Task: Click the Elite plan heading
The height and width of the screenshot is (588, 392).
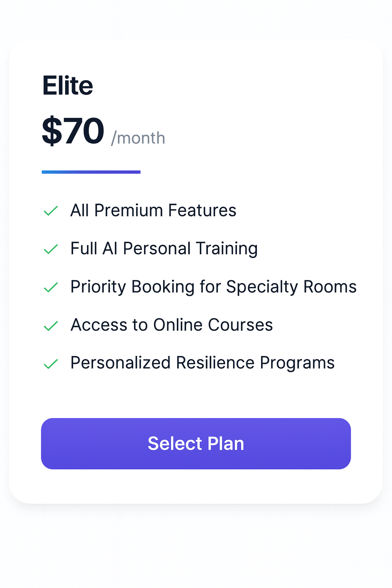Action: point(68,85)
